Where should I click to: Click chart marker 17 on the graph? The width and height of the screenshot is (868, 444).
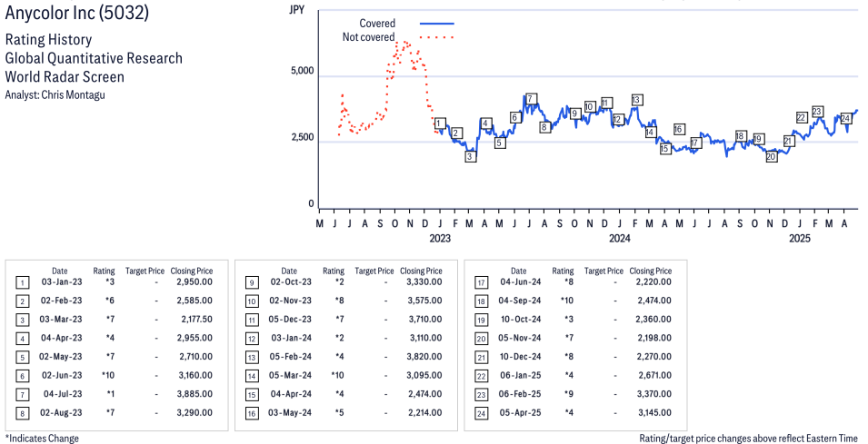tap(696, 143)
